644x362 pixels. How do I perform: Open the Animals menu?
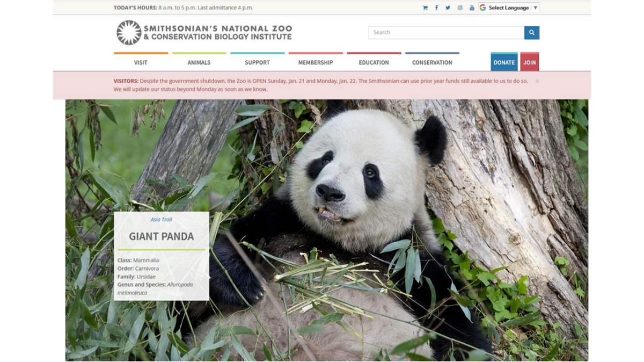pos(199,62)
